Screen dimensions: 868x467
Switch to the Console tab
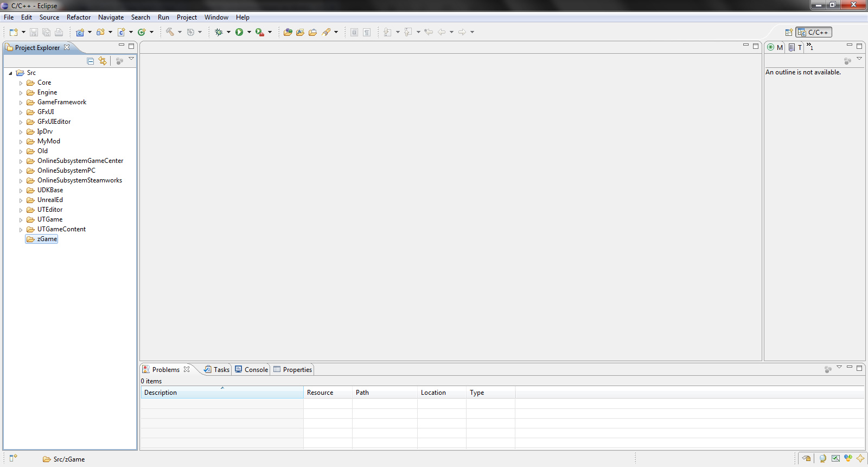coord(252,370)
